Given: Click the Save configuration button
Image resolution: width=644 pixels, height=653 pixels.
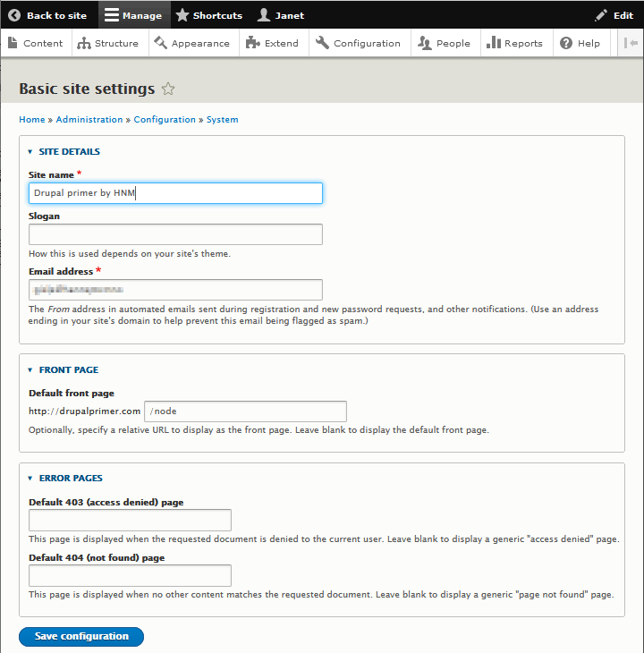Looking at the screenshot, I should coord(81,637).
